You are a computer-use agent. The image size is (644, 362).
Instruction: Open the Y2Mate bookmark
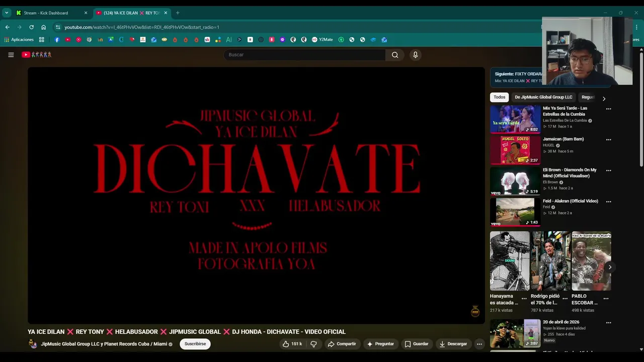coord(323,40)
